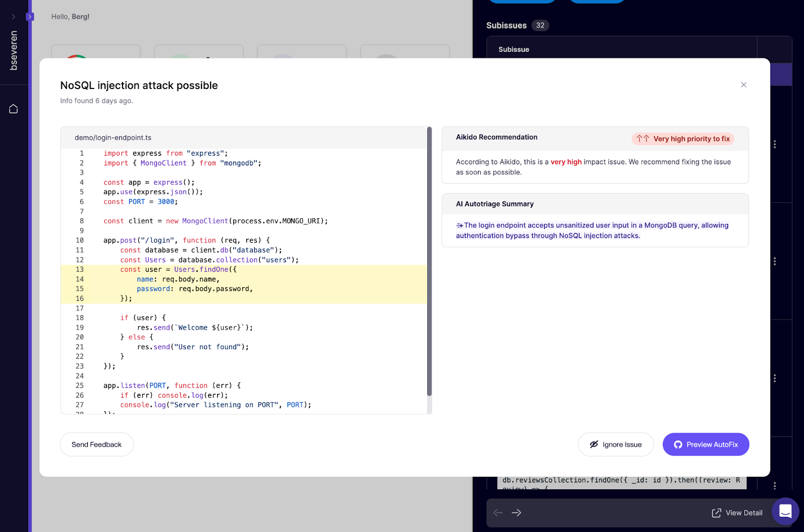This screenshot has height=532, width=804.
Task: Open the three-dot menu of first subissue row
Action: [x=774, y=144]
